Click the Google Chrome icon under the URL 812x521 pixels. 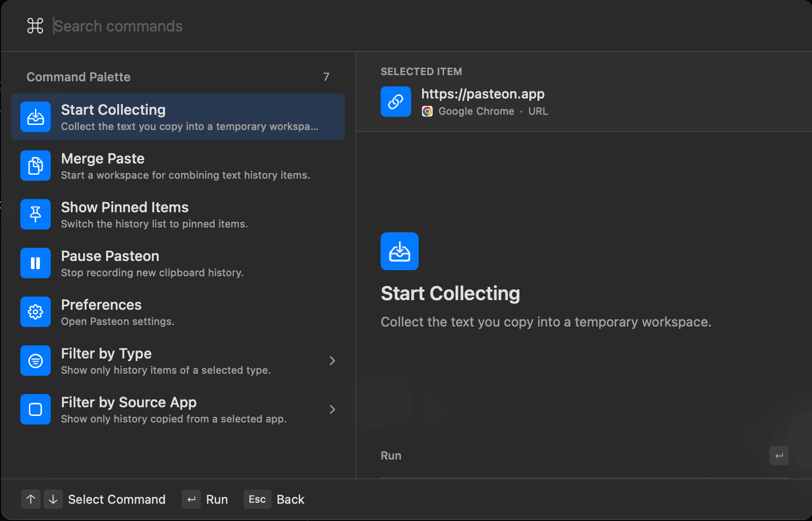[427, 111]
